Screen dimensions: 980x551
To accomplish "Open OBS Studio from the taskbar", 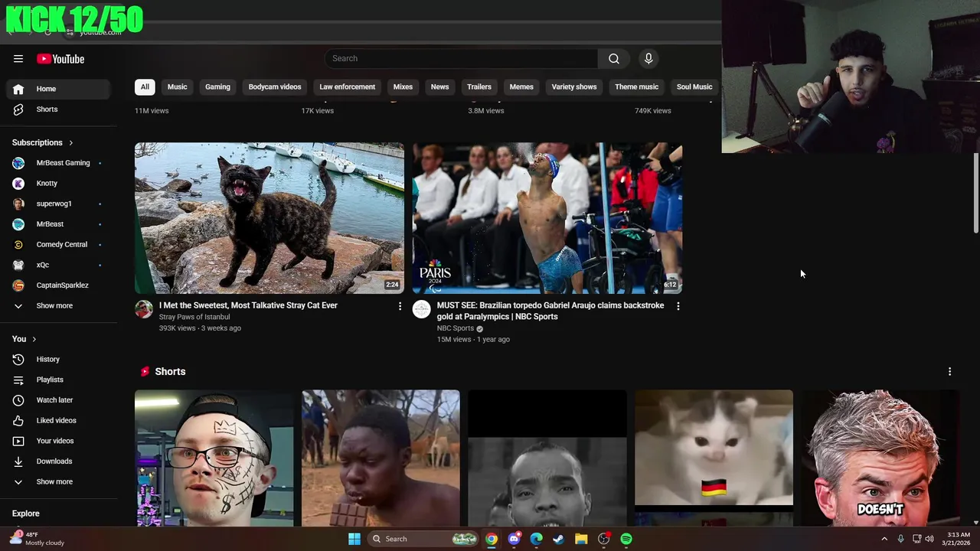I will pyautogui.click(x=604, y=539).
